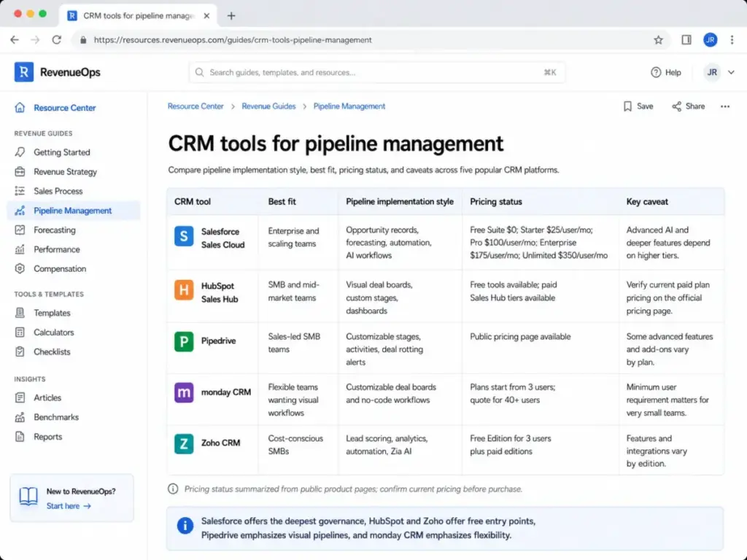Click the Save button label

[x=645, y=106]
